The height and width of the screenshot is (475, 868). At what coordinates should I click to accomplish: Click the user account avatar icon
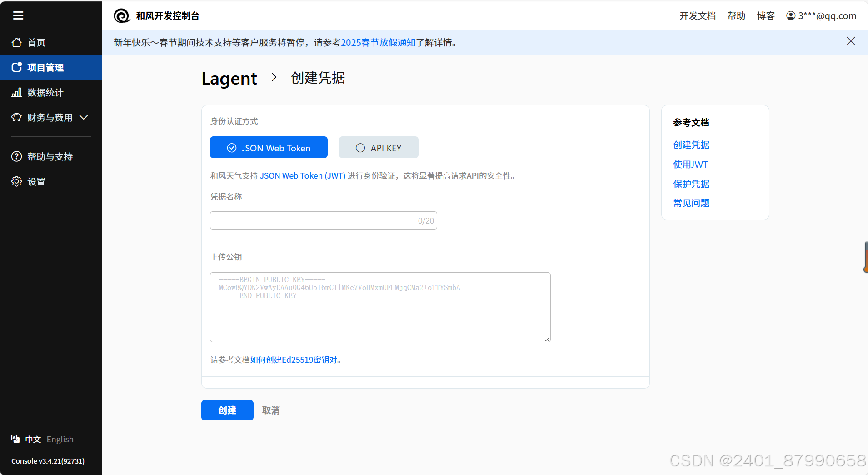[x=791, y=16]
